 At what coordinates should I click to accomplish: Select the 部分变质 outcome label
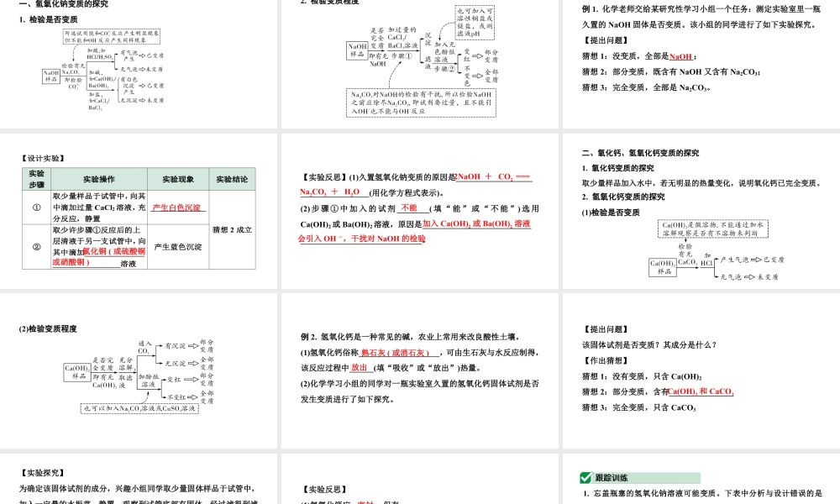coord(490,55)
